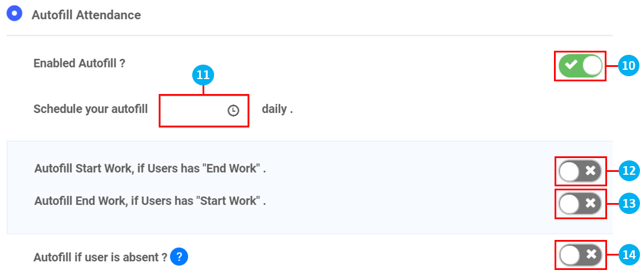Image resolution: width=644 pixels, height=274 pixels.
Task: Click the blue question mark help icon
Action: pos(179,256)
